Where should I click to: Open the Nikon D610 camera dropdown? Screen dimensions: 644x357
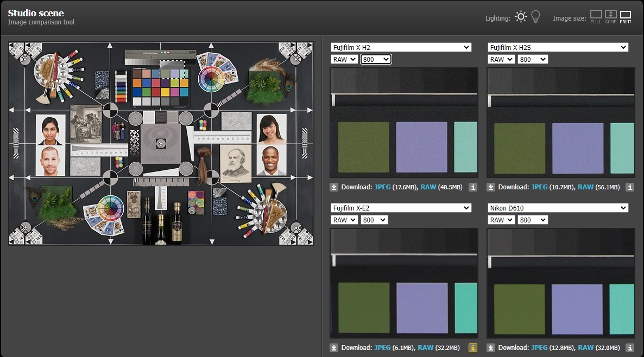[558, 208]
